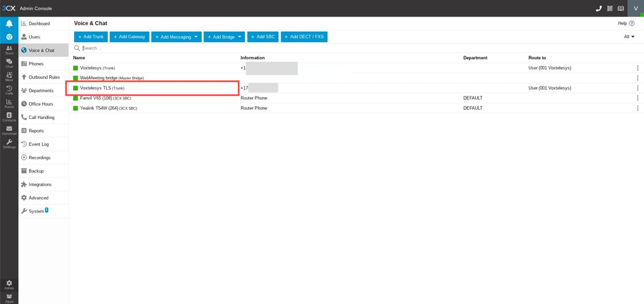Go to Phones in the sidebar
The height and width of the screenshot is (304, 644).
click(43, 64)
